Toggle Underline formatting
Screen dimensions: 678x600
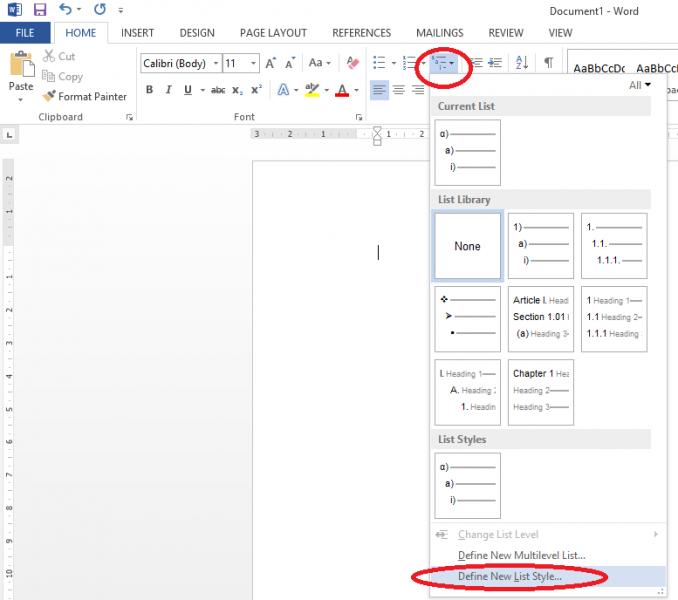coord(188,90)
